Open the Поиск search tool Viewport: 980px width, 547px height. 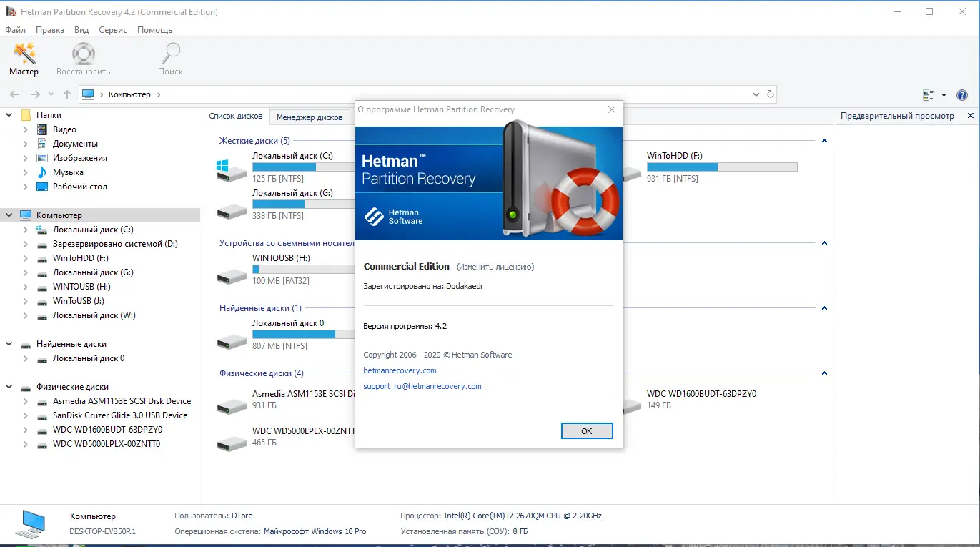(x=170, y=57)
